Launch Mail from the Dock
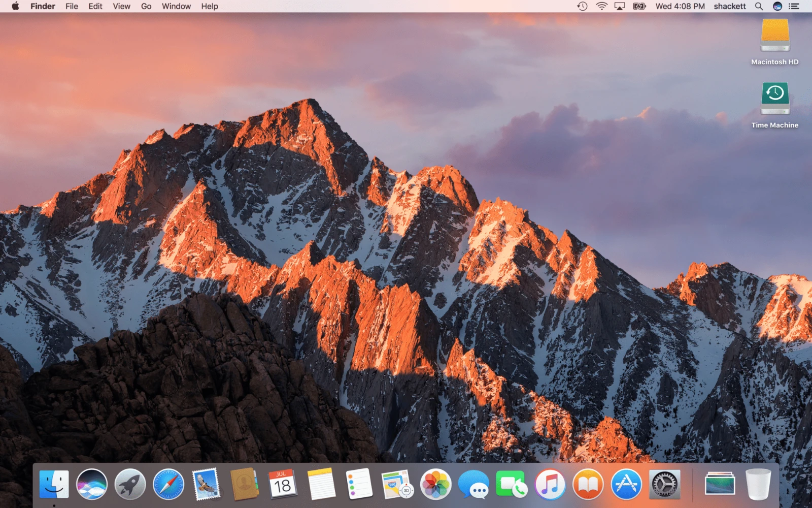Image resolution: width=812 pixels, height=508 pixels. (x=206, y=484)
